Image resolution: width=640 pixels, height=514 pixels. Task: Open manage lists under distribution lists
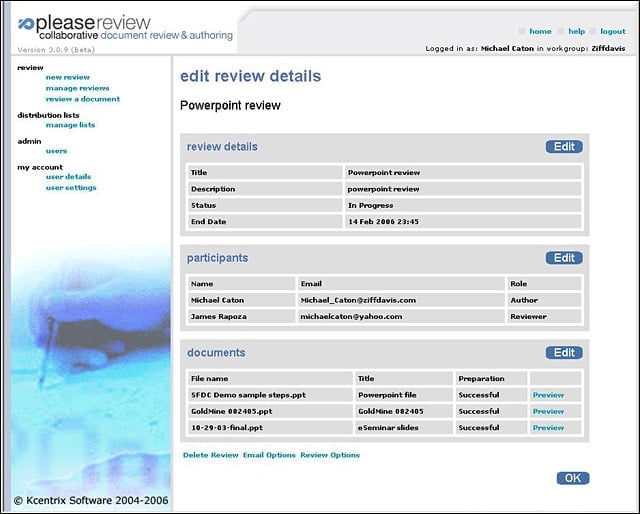point(70,125)
